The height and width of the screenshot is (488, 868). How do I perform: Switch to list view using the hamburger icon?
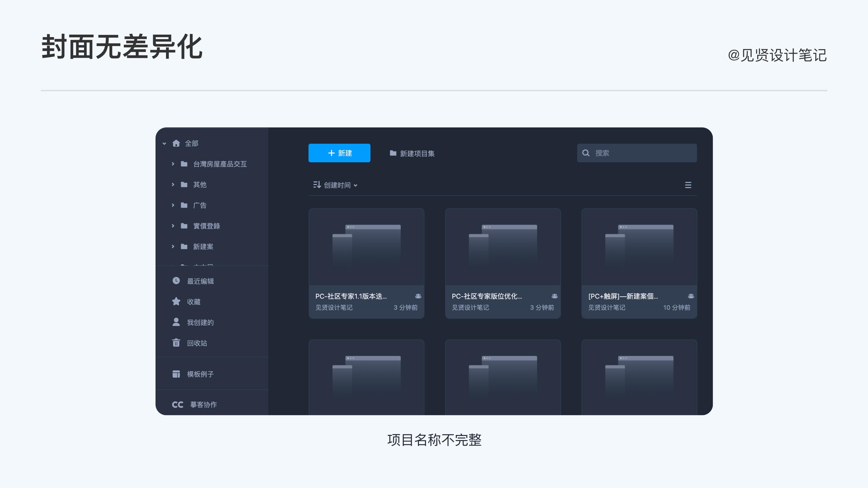click(688, 185)
